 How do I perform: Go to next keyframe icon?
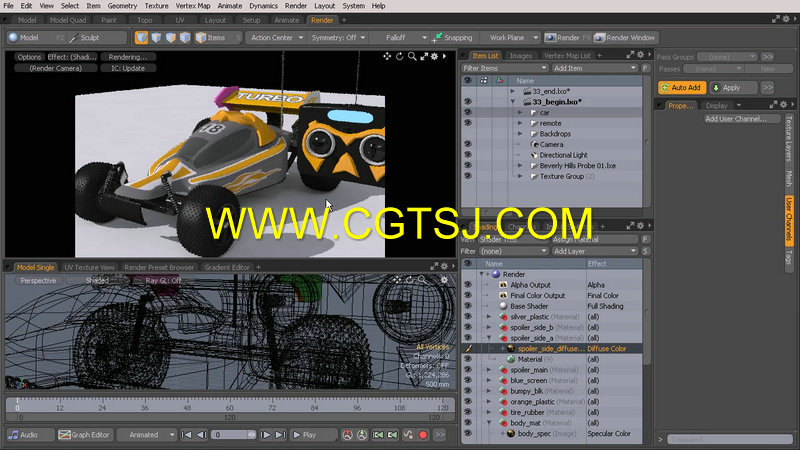pyautogui.click(x=392, y=435)
